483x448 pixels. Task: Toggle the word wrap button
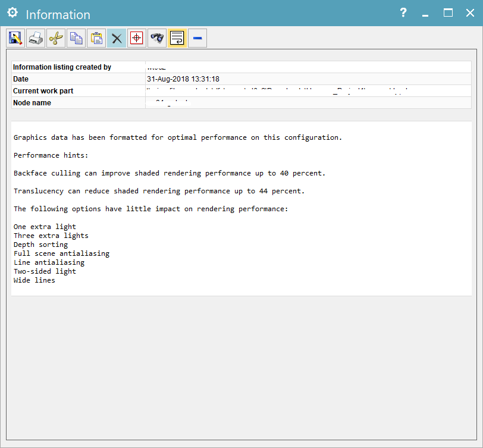177,39
